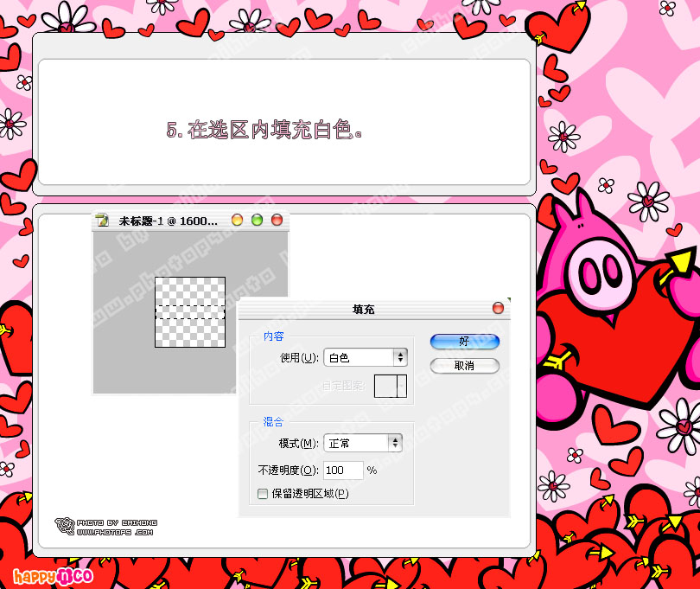Click the 未标题-1 document title text
Viewport: 700px width, 589px height.
point(168,221)
